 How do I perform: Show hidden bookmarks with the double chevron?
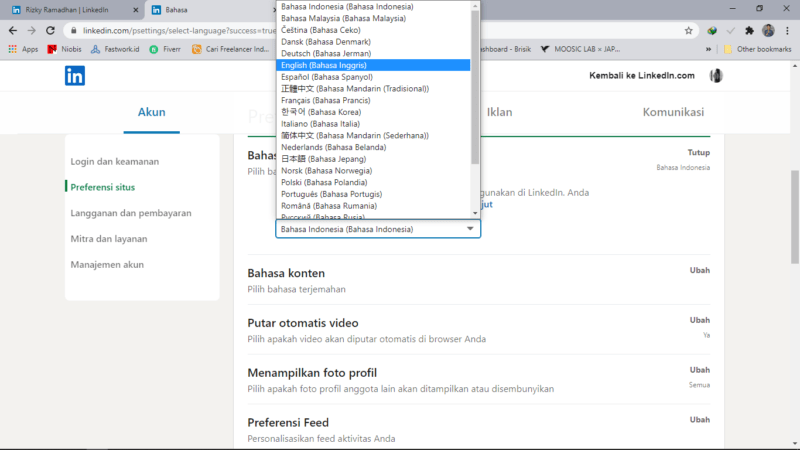coord(708,49)
